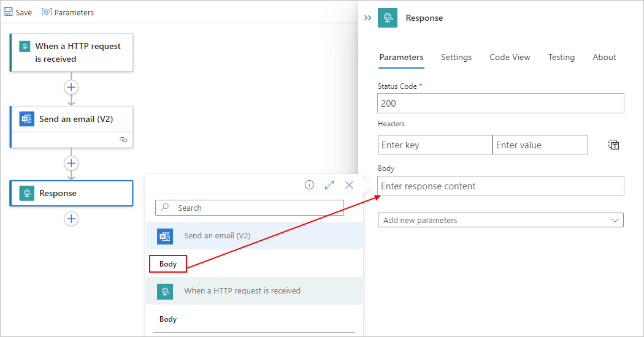Image resolution: width=644 pixels, height=337 pixels.
Task: Switch to the Settings tab
Action: [456, 57]
